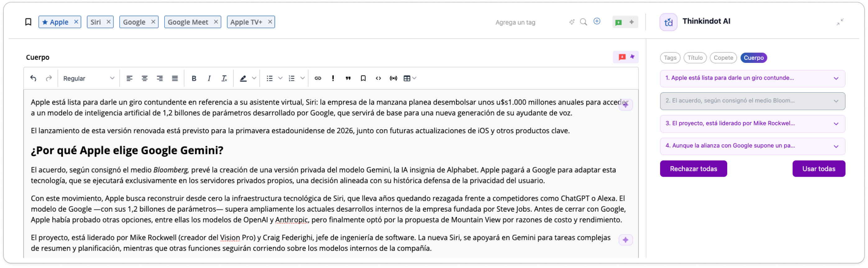Toggle italic formatting
The image size is (868, 268).
tap(209, 78)
